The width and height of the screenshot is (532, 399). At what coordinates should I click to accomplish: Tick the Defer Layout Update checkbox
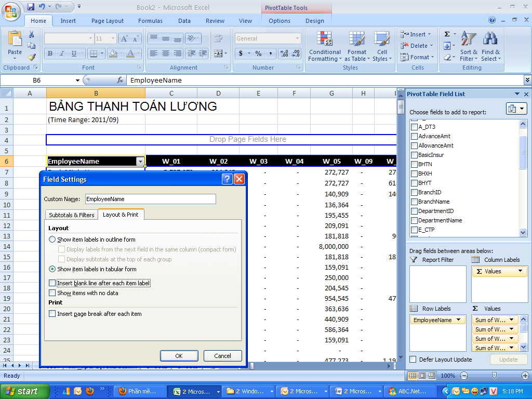tap(413, 360)
